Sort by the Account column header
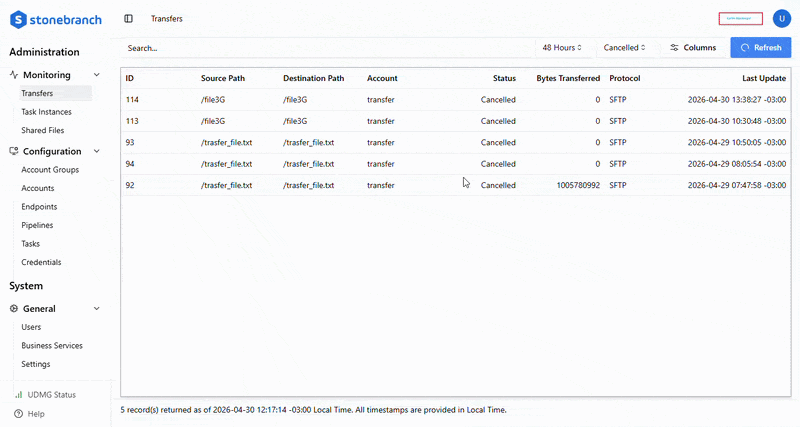Image resolution: width=800 pixels, height=427 pixels. [382, 78]
